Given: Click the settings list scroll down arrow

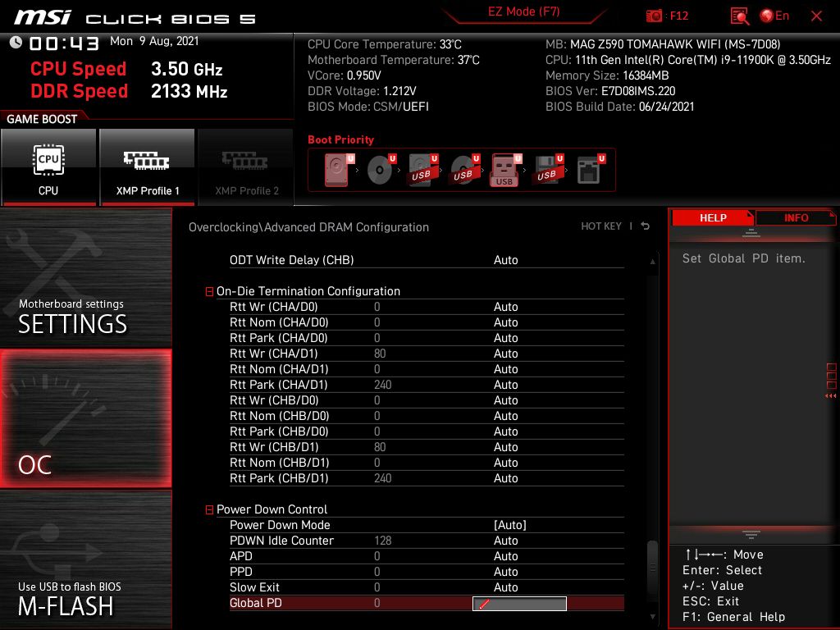Looking at the screenshot, I should (652, 617).
